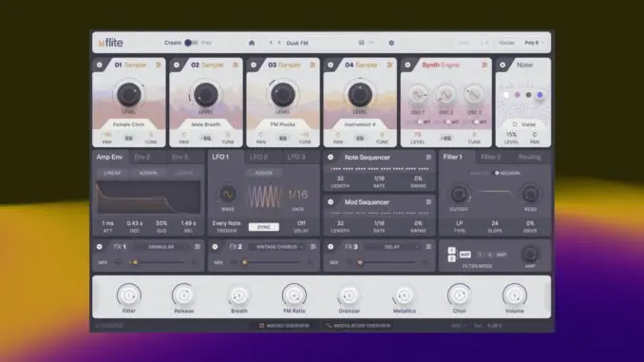Switch to the Env 2 tab
This screenshot has width=644, height=362.
tap(142, 157)
